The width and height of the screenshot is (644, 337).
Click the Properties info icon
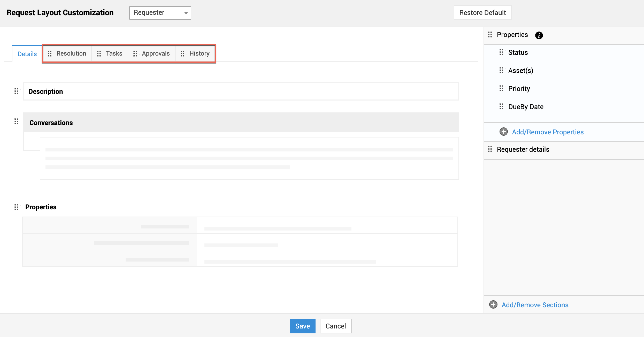point(539,35)
